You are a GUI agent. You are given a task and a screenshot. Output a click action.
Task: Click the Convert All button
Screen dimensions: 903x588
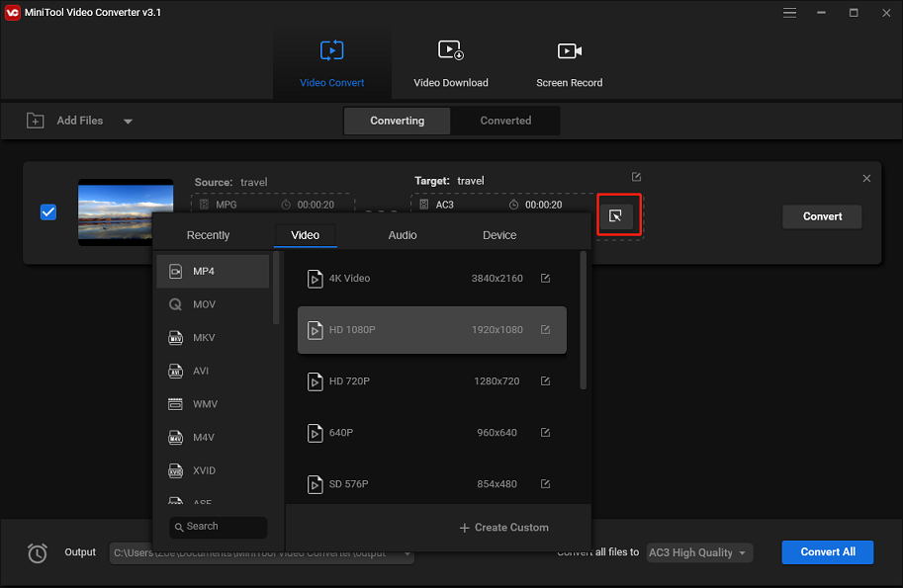[x=827, y=552]
